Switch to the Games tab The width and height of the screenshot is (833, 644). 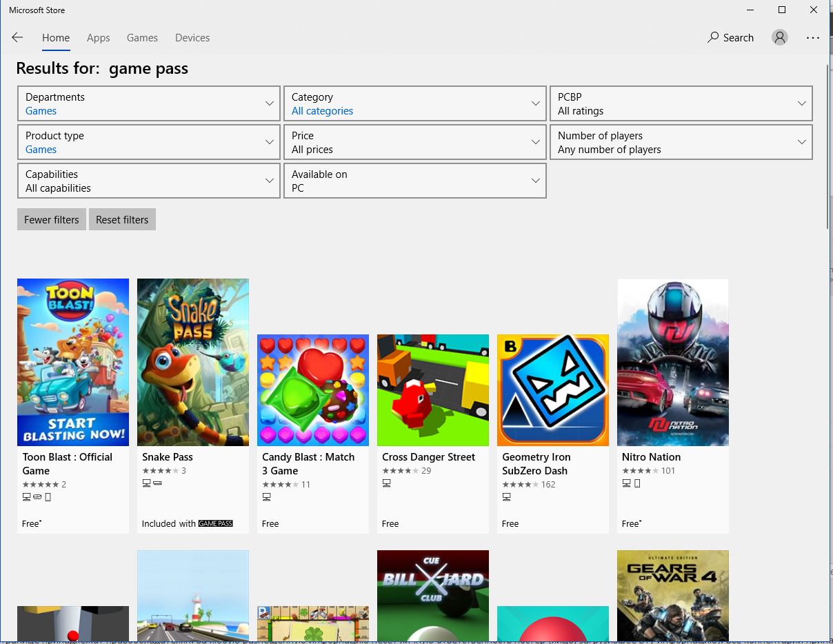click(x=142, y=38)
